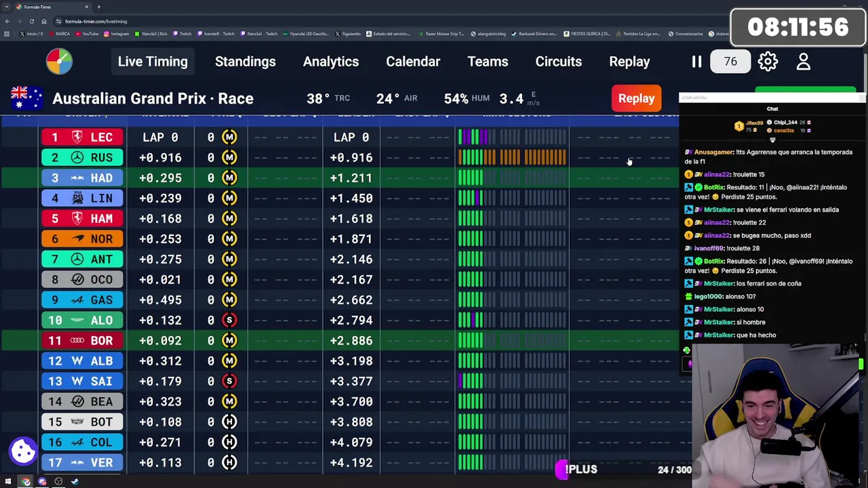Select the LIN driver row badge
Viewport: 868px width, 488px height.
click(x=82, y=199)
